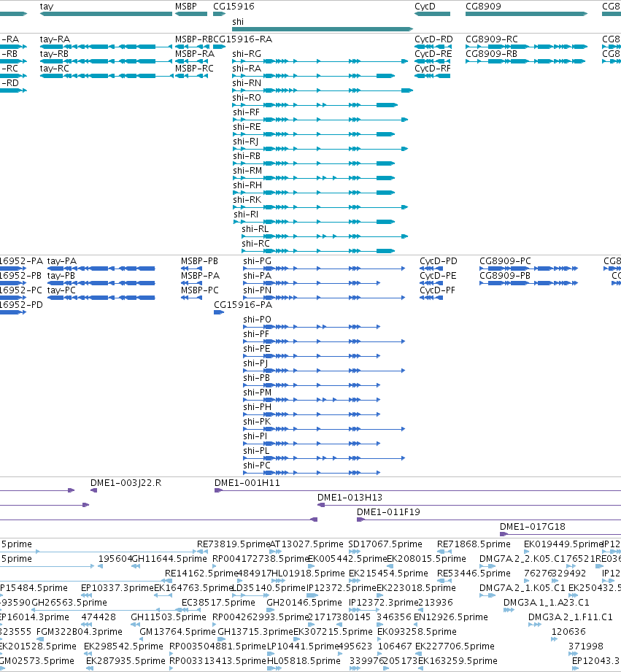Click the MSBP-RA transcript label
Screen dimensions: 621x672
pyautogui.click(x=195, y=54)
